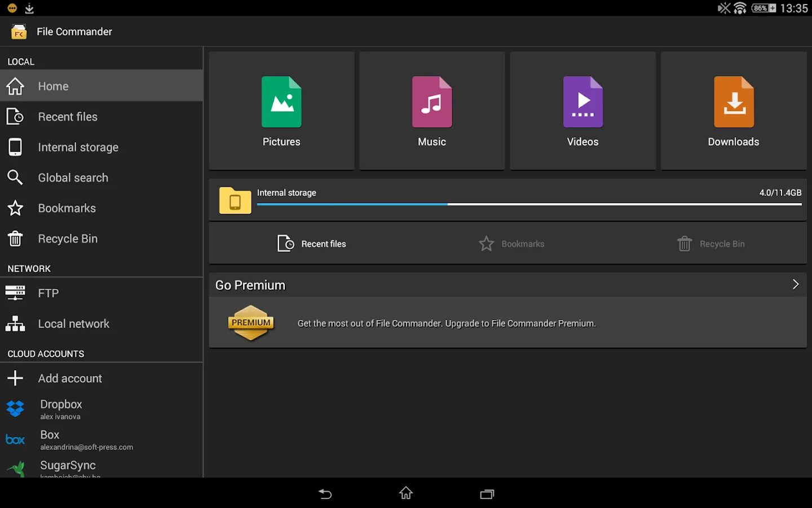812x508 pixels.
Task: Open the FTP server icon
Action: click(x=15, y=292)
